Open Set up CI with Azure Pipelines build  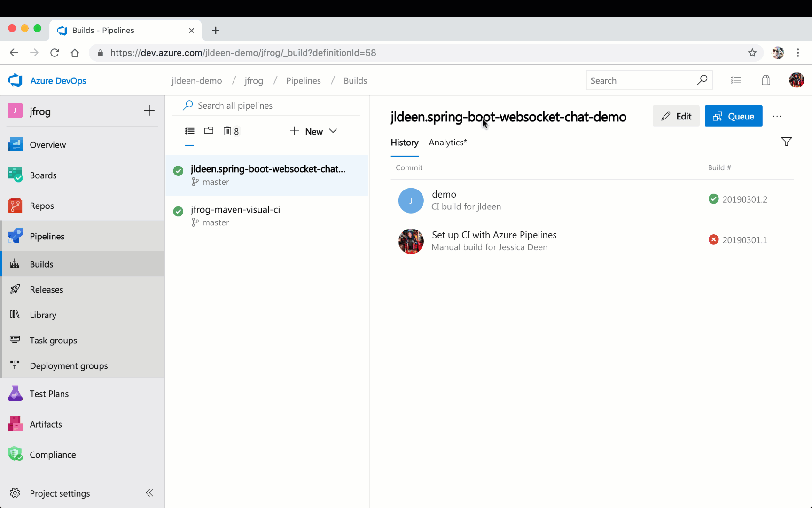(x=592, y=241)
